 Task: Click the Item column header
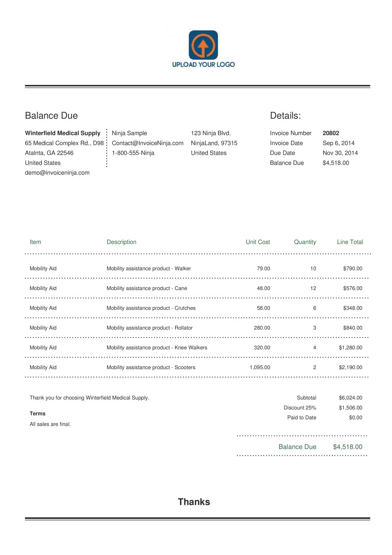tap(35, 242)
